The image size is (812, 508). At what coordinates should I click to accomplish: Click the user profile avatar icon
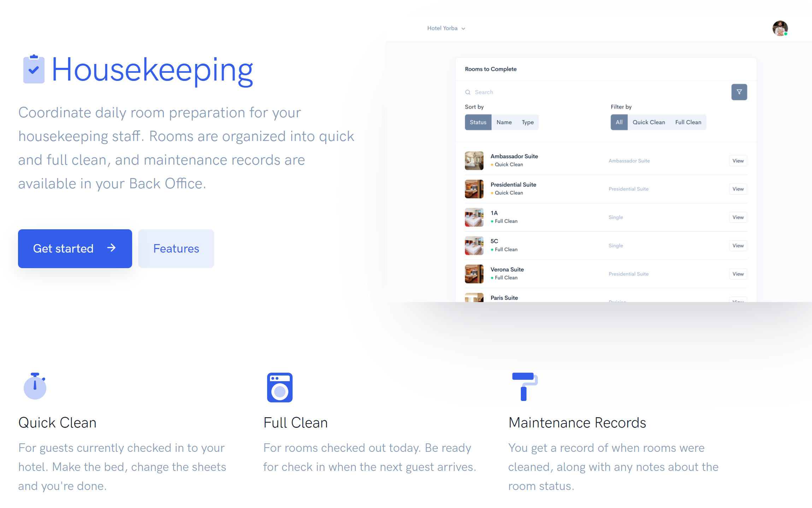(x=781, y=28)
